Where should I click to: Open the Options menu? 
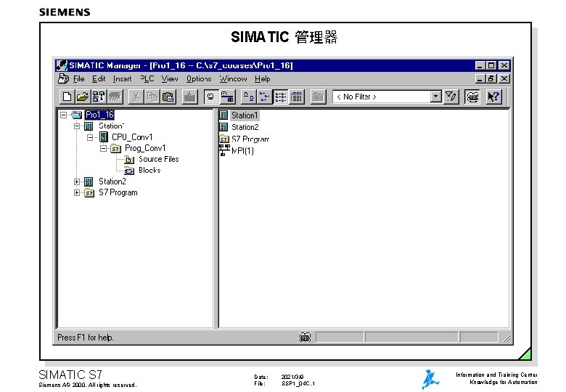[199, 78]
